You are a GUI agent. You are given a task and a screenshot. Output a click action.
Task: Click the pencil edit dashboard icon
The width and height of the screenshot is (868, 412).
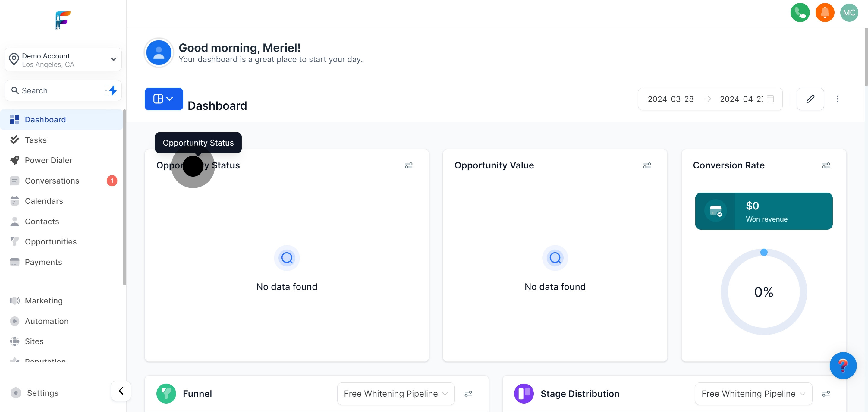(810, 99)
